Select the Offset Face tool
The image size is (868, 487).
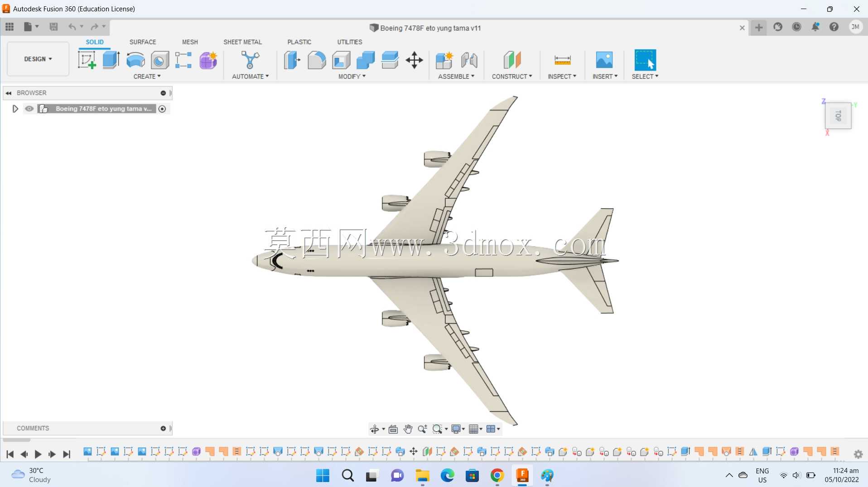390,60
